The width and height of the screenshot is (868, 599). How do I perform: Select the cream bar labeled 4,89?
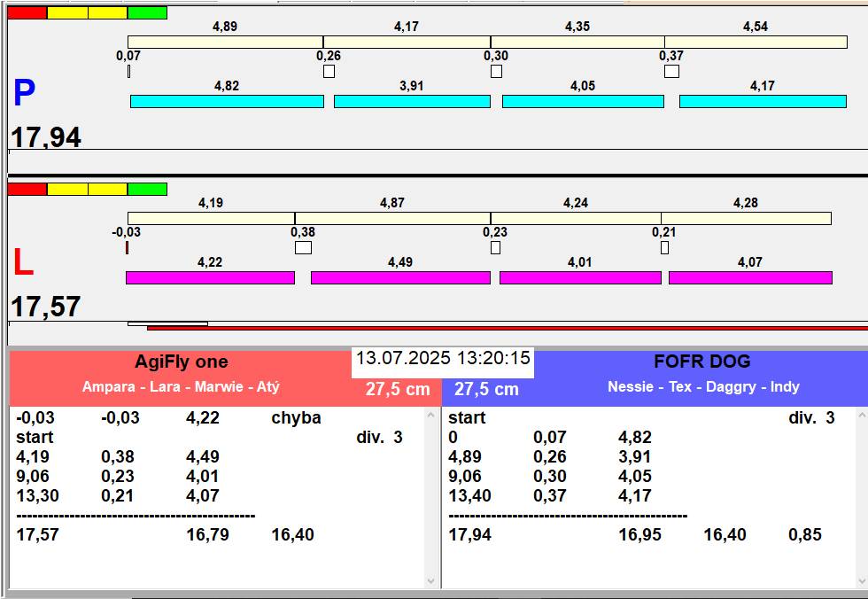coord(225,42)
